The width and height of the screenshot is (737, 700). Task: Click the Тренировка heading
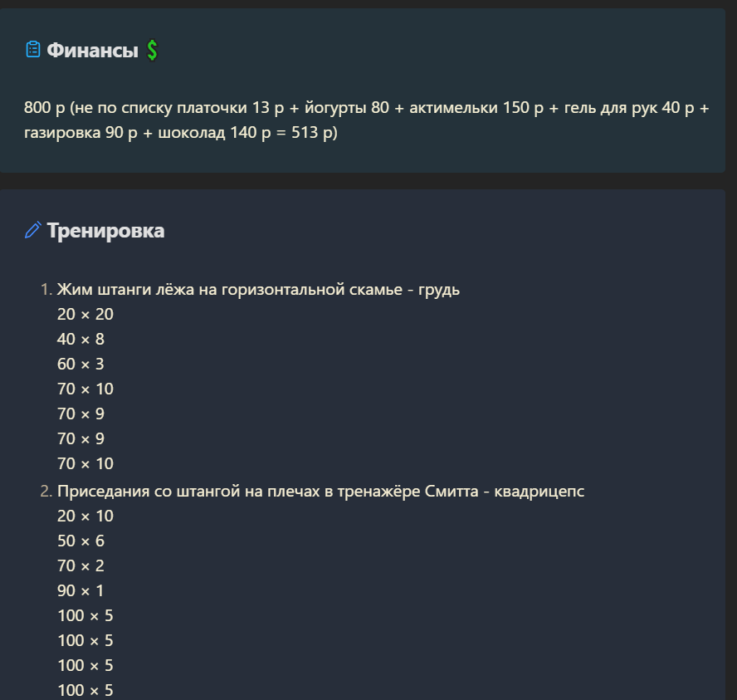pyautogui.click(x=105, y=230)
